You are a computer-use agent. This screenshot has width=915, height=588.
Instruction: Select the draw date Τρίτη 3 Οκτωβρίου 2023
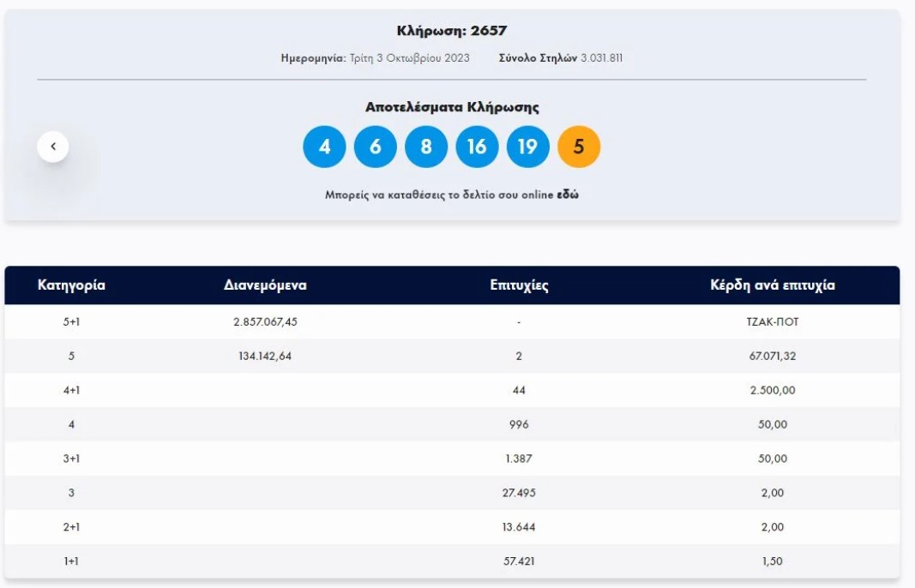(x=409, y=60)
